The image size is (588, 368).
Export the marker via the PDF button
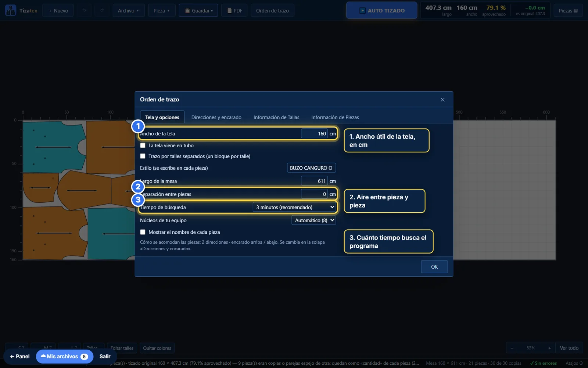[x=234, y=11]
